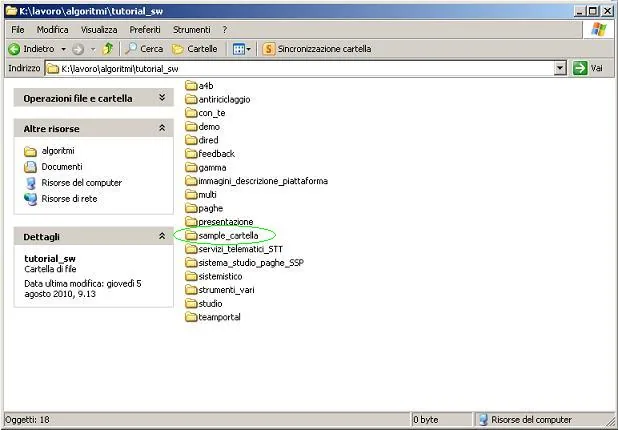Expand the address bar dropdown list

(560, 69)
